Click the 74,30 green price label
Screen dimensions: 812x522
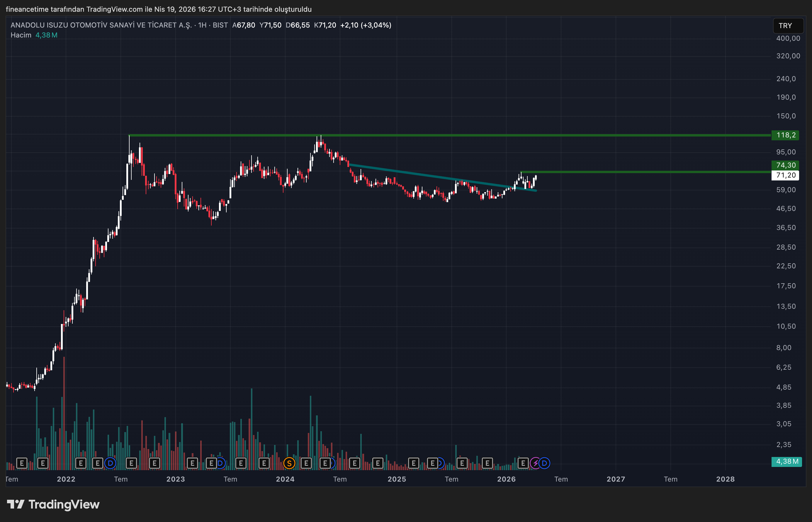[x=785, y=165]
